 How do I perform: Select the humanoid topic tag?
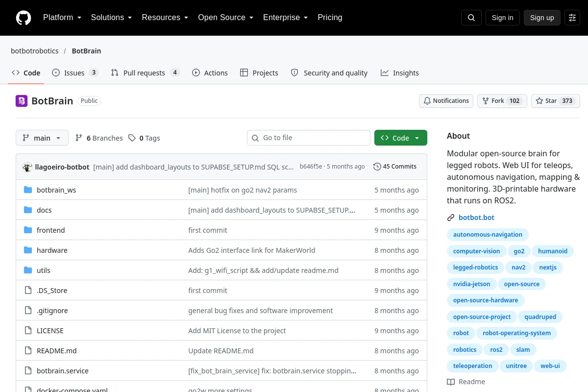pos(553,251)
